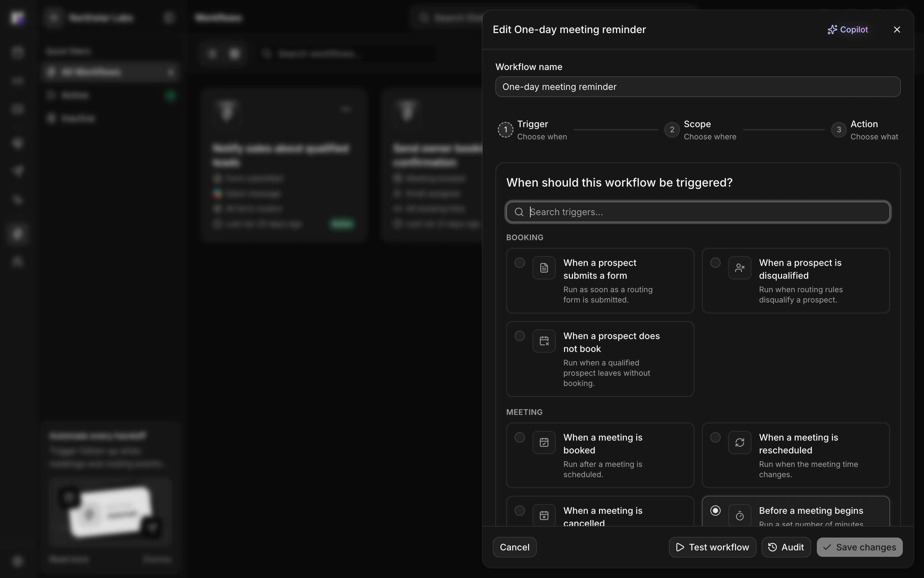Edit the Workflow name field
The height and width of the screenshot is (578, 924).
(x=697, y=87)
